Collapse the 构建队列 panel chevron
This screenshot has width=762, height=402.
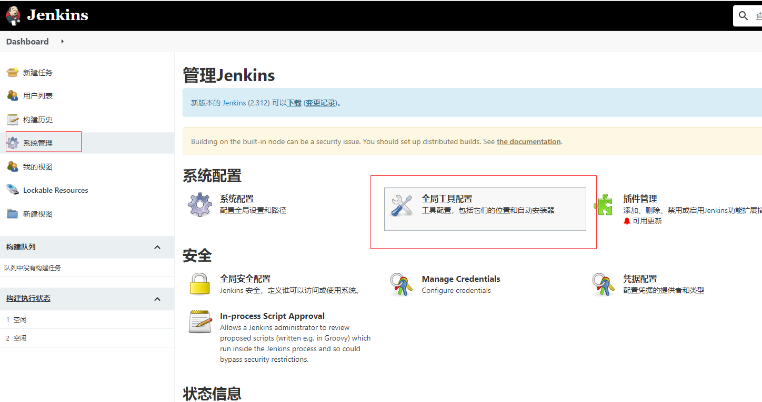point(157,247)
